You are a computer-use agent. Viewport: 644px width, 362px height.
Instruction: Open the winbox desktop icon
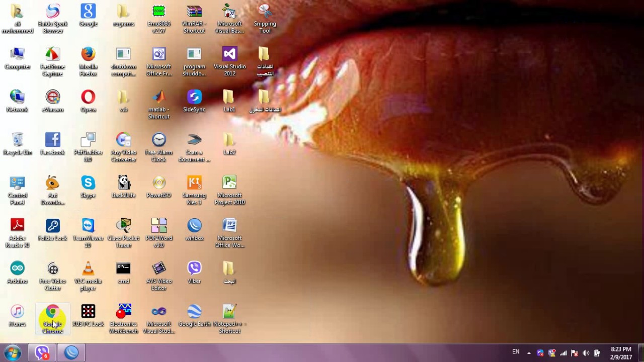point(194,230)
